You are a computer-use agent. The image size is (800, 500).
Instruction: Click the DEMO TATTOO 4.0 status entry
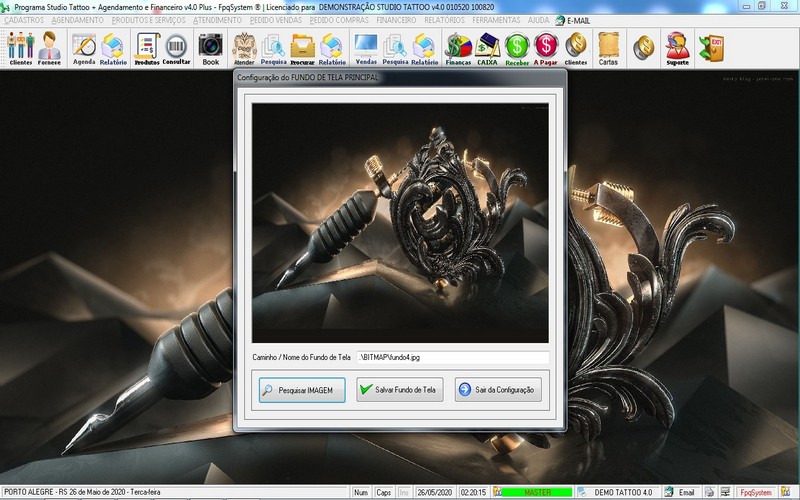[623, 492]
